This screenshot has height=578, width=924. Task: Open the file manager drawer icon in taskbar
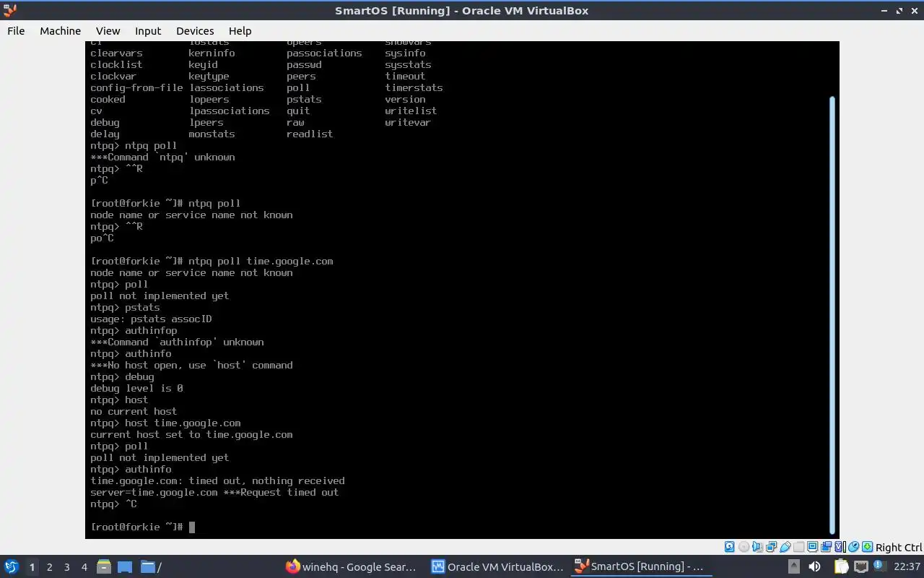(103, 566)
